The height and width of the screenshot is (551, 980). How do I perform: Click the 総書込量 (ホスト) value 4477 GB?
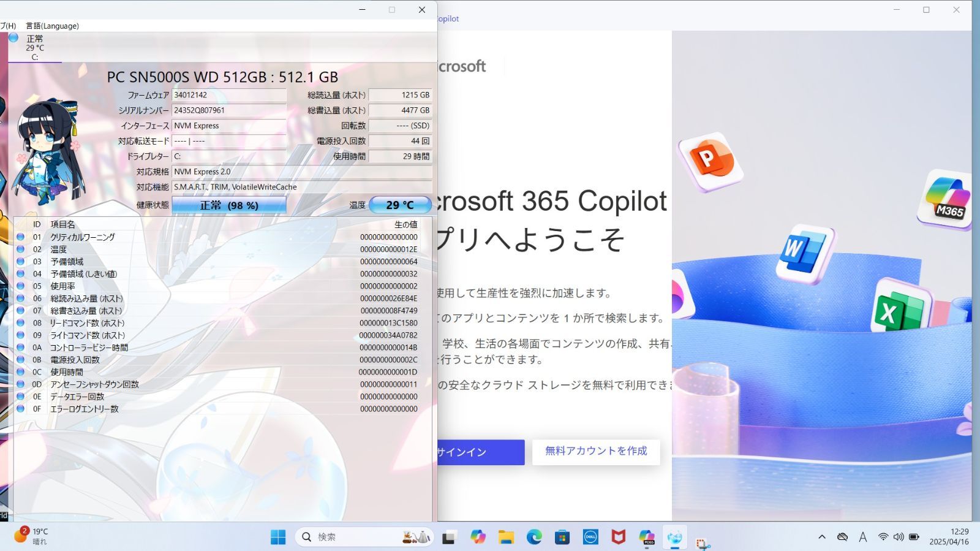pyautogui.click(x=400, y=110)
